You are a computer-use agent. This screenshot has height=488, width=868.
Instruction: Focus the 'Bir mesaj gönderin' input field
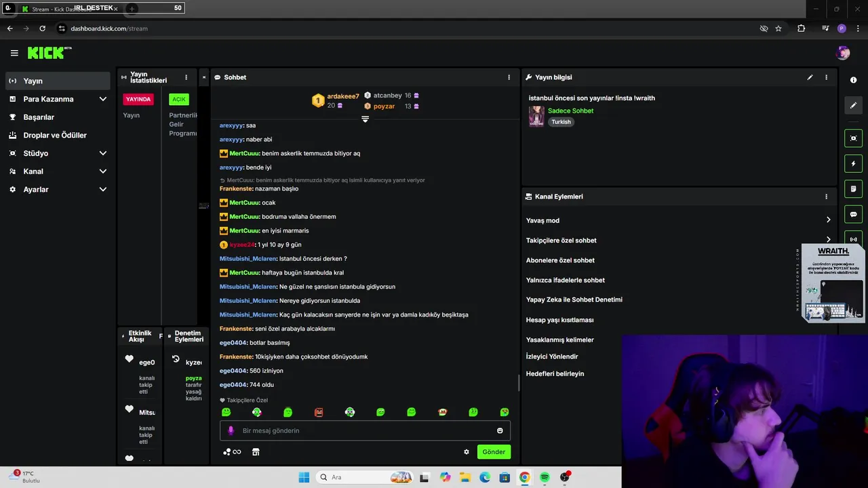point(365,430)
